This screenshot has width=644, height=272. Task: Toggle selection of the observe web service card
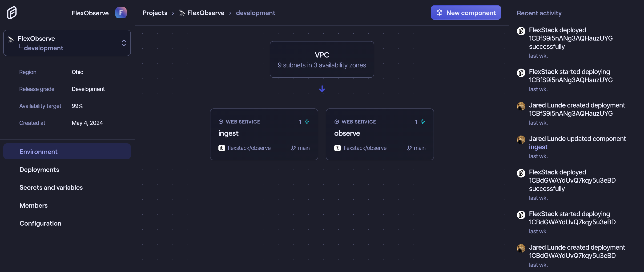[380, 134]
